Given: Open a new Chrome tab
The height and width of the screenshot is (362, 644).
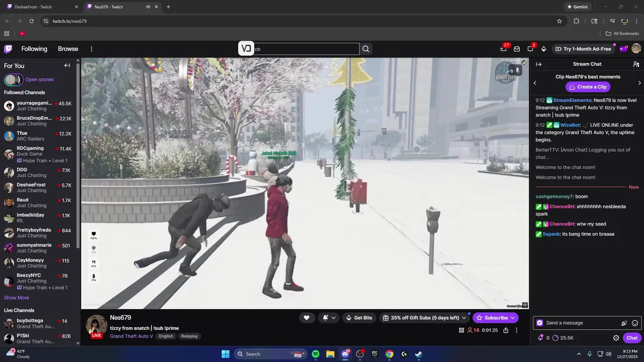Looking at the screenshot, I should pyautogui.click(x=168, y=7).
